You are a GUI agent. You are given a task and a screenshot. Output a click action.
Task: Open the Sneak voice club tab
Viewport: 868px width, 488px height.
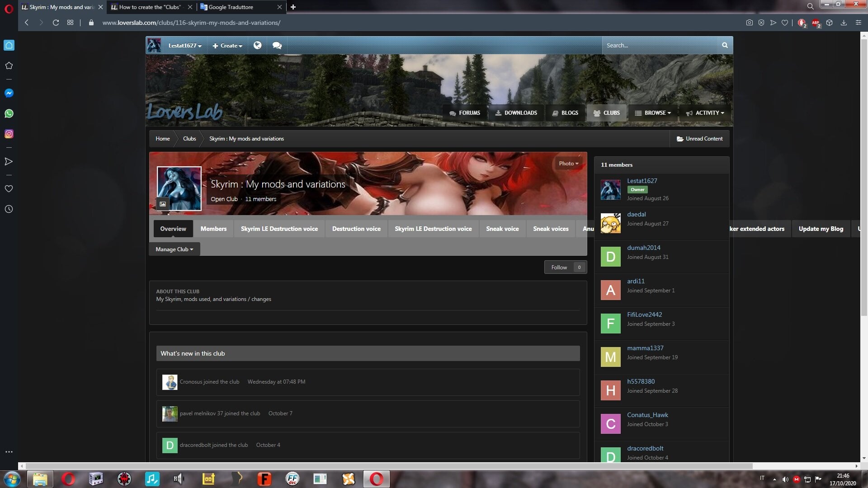pyautogui.click(x=502, y=229)
